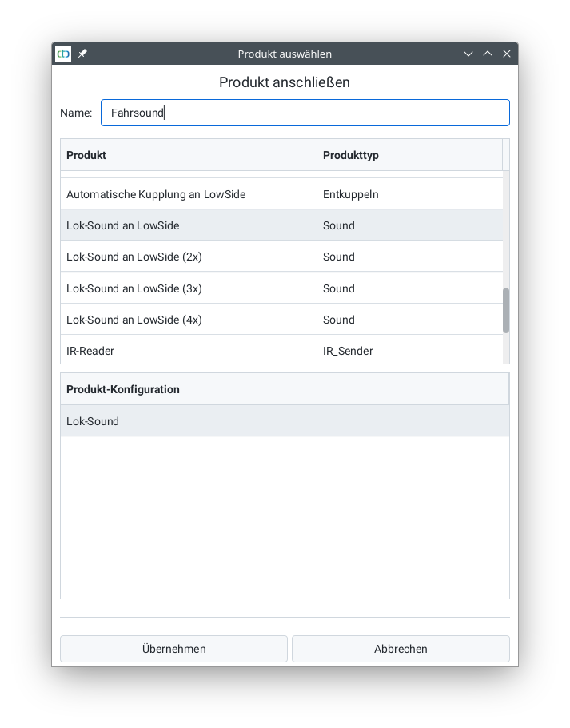
Task: Minimize the Produkt auswählen dialog
Action: point(468,54)
